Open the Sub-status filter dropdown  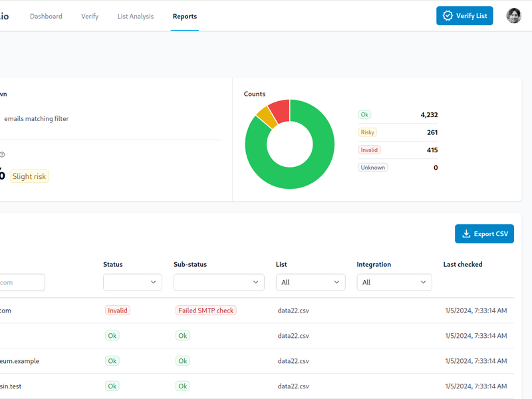[x=219, y=283]
